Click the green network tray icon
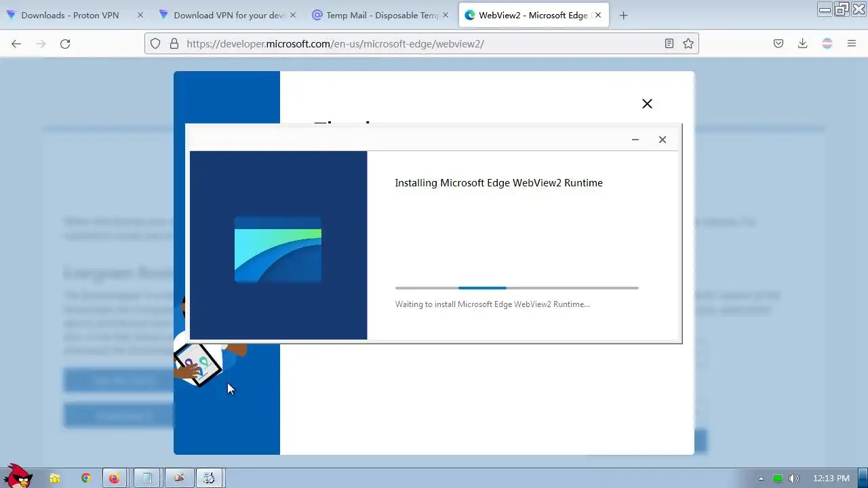868x488 pixels. tap(778, 479)
